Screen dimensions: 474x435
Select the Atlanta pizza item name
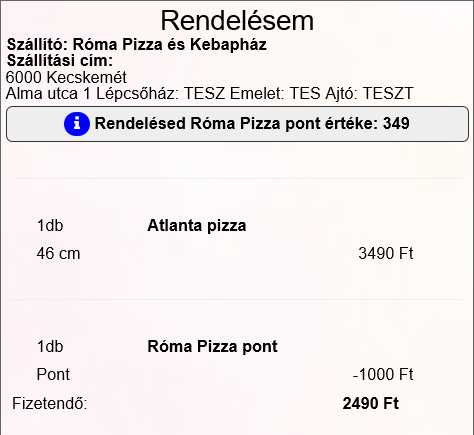click(197, 226)
